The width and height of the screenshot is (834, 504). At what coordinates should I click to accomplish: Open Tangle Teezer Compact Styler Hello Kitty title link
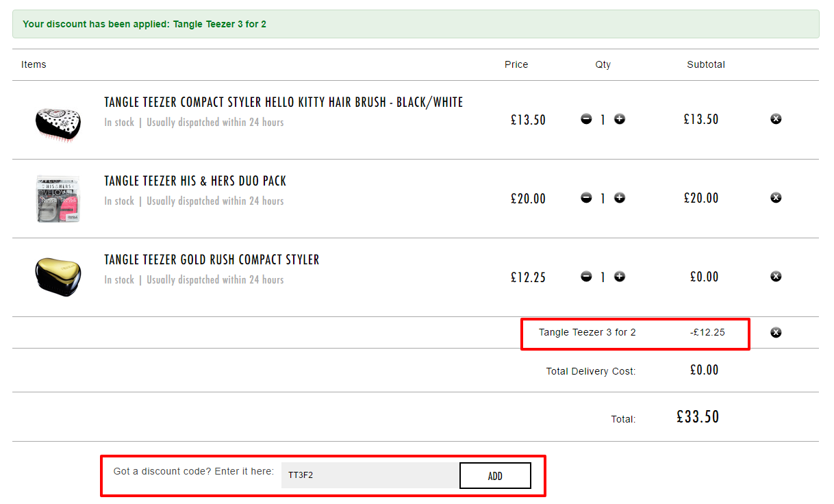coord(283,102)
